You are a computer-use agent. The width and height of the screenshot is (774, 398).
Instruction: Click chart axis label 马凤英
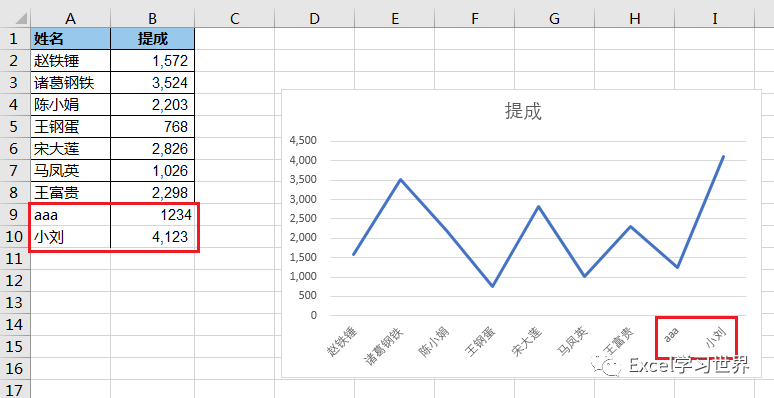point(573,342)
